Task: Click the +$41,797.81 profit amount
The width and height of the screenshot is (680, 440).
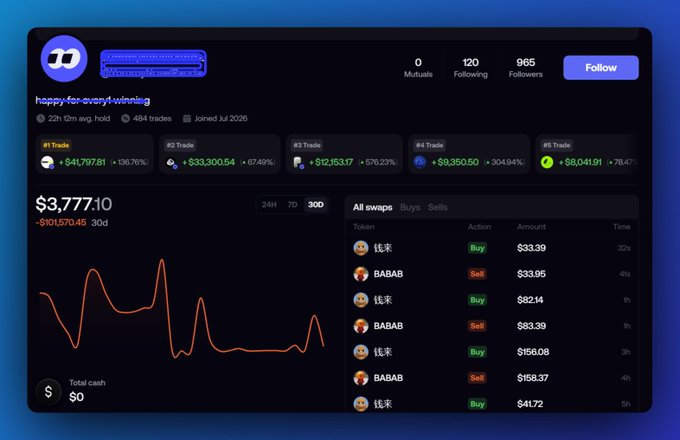Action: click(x=82, y=162)
